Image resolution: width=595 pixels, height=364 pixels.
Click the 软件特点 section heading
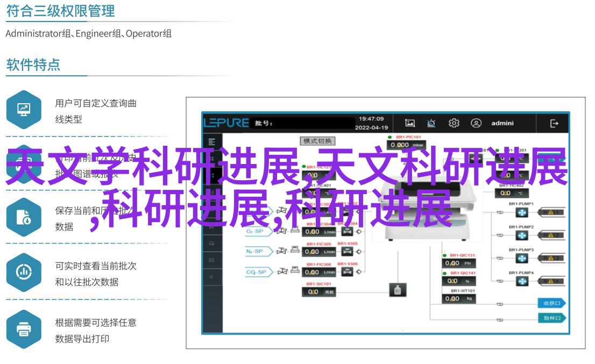pyautogui.click(x=33, y=65)
